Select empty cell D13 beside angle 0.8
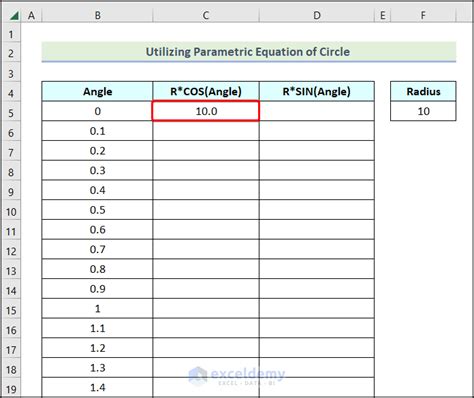The width and height of the screenshot is (474, 398). (x=317, y=269)
